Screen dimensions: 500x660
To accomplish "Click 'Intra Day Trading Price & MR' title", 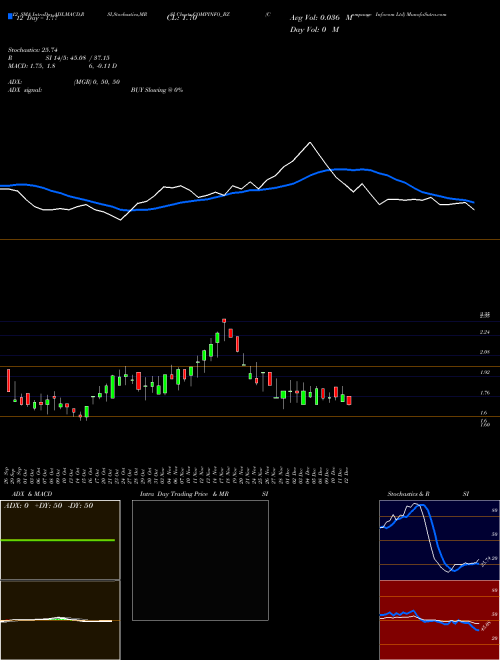I will [184, 494].
